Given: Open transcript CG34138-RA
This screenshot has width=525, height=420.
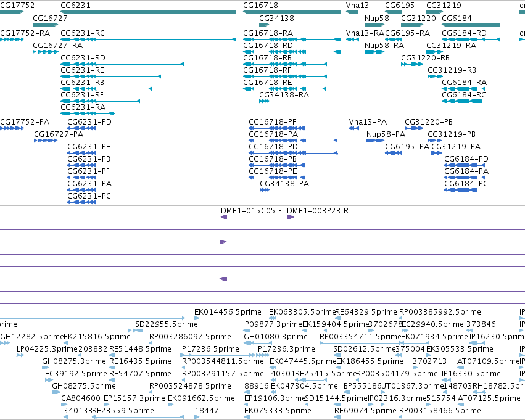Looking at the screenshot, I should (x=284, y=95).
